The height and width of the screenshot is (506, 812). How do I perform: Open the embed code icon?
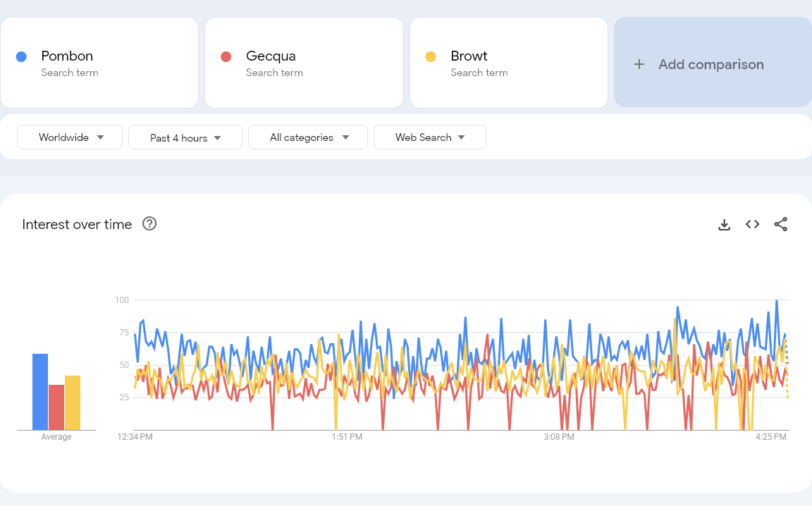pos(752,225)
